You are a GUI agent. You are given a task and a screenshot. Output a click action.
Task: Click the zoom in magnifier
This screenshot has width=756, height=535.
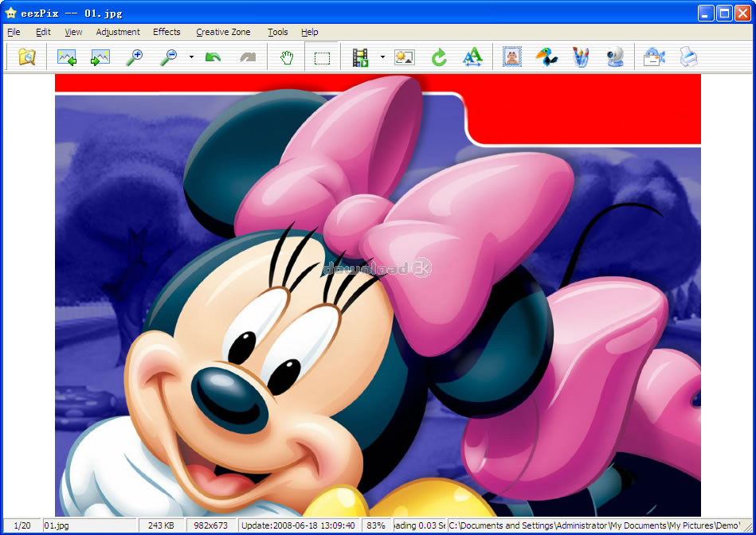(x=135, y=57)
